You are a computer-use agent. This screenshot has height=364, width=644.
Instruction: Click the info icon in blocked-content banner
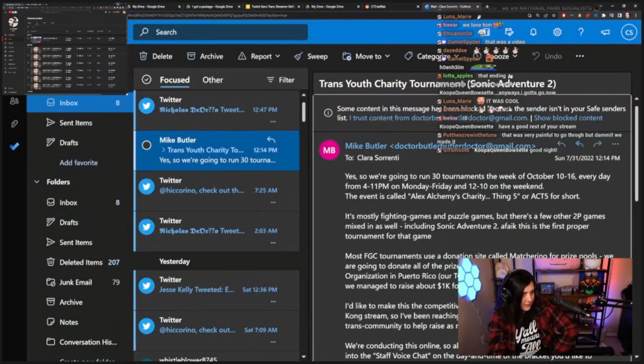pyautogui.click(x=328, y=113)
